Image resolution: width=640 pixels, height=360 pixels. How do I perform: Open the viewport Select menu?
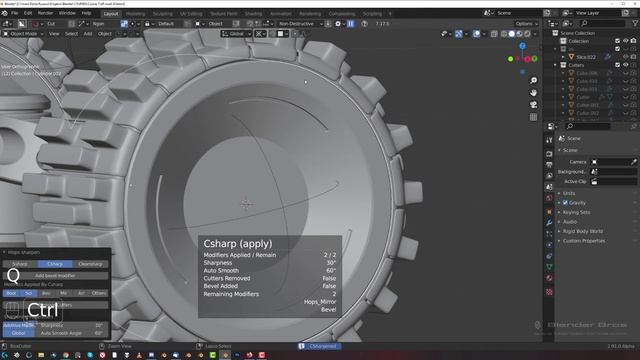(x=71, y=34)
